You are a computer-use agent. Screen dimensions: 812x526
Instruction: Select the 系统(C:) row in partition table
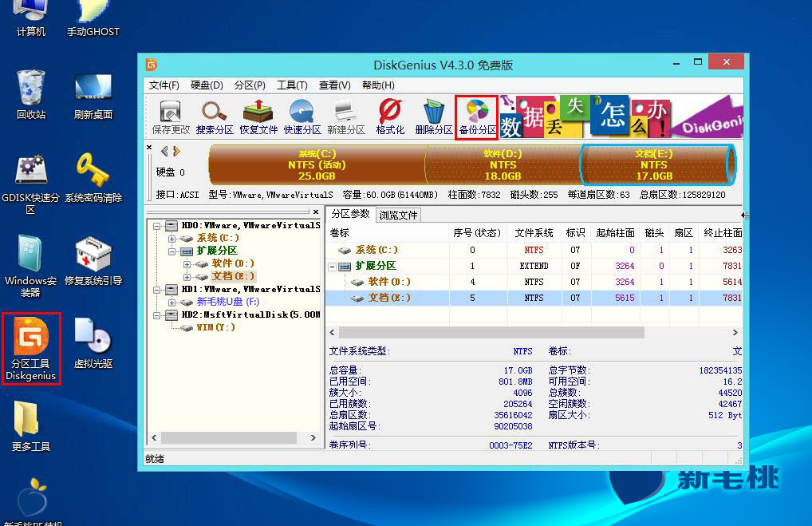pos(534,251)
